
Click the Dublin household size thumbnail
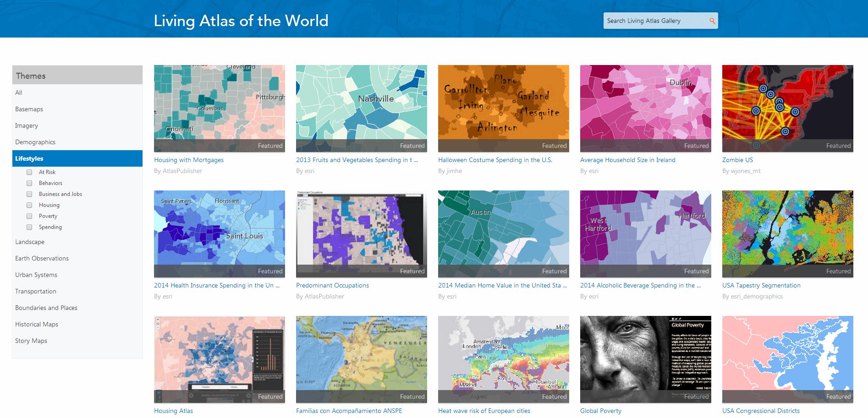pyautogui.click(x=646, y=109)
